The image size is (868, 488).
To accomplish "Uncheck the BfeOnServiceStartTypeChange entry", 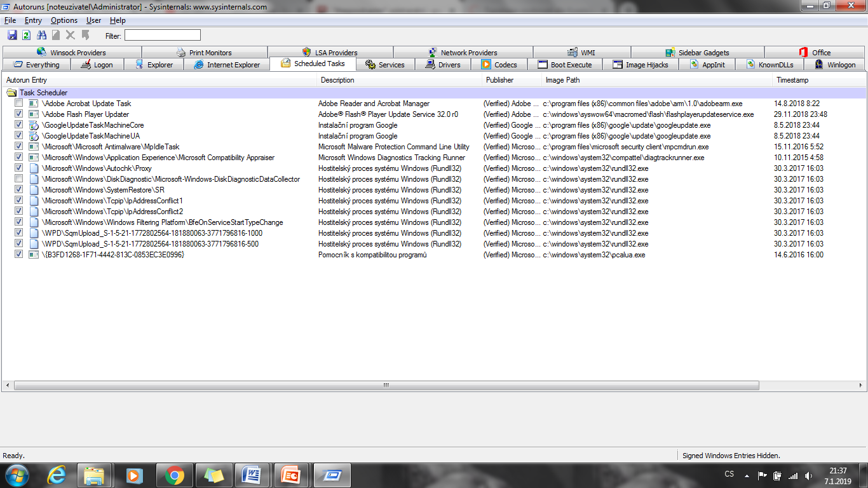I will click(19, 222).
